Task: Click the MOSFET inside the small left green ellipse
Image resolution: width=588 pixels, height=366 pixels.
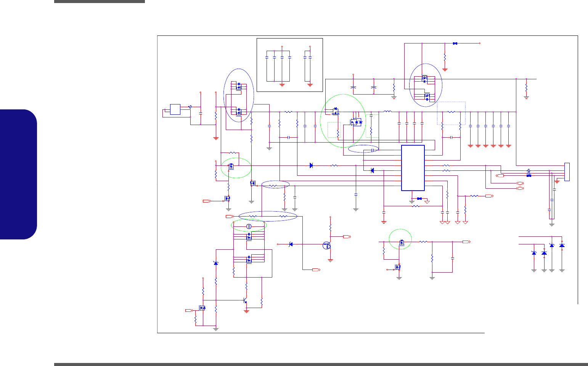Action: [231, 167]
